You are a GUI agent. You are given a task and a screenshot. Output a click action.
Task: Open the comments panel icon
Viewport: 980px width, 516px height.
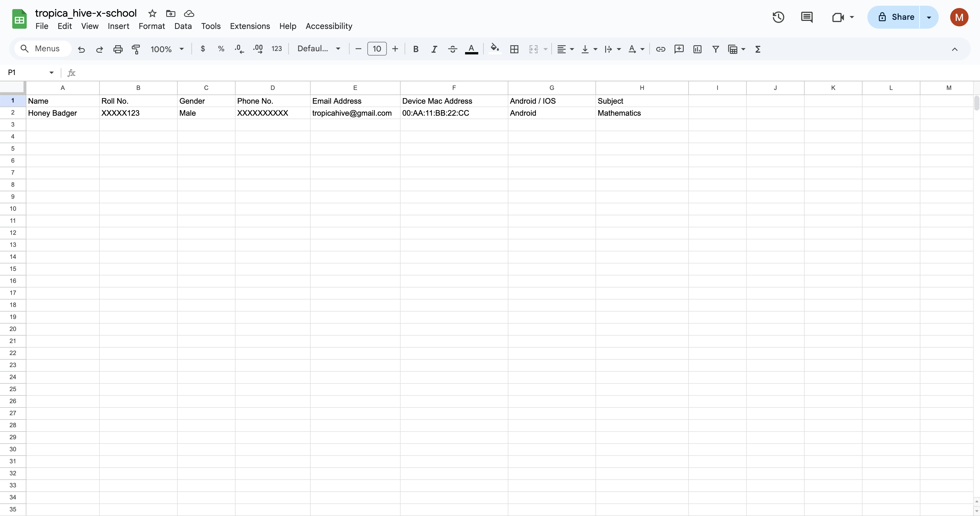coord(807,17)
